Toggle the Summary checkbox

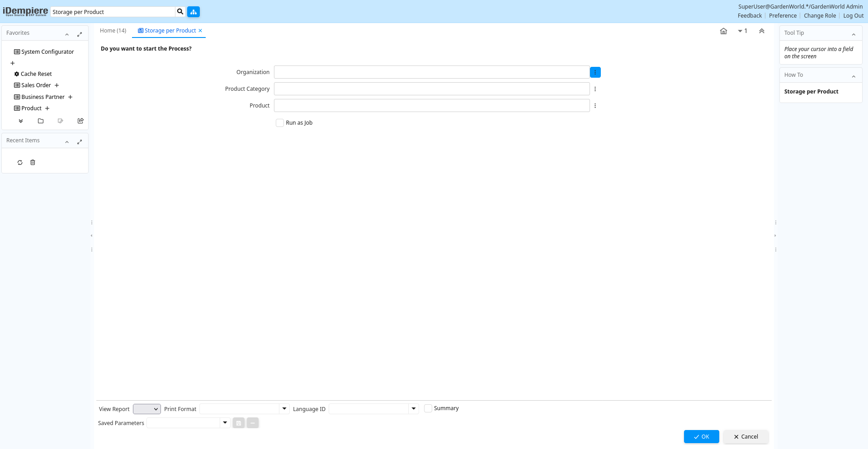pos(428,408)
